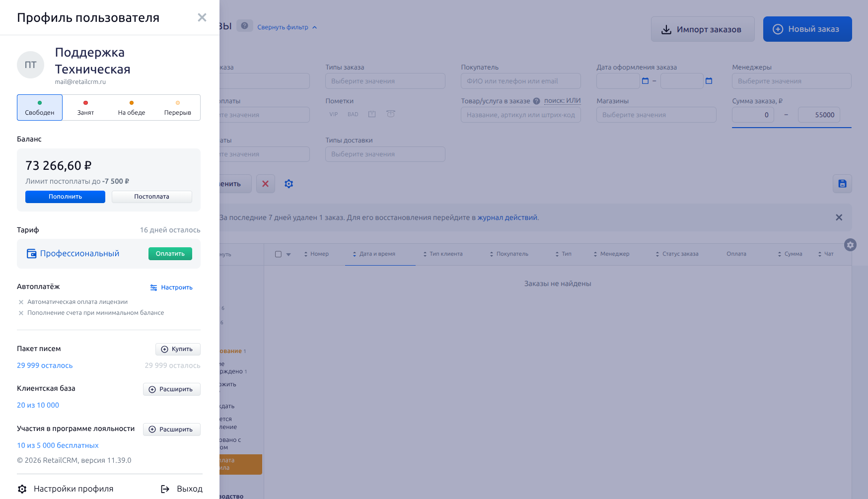The height and width of the screenshot is (499, 868).
Task: Click the ПТ user avatar
Action: 30,65
